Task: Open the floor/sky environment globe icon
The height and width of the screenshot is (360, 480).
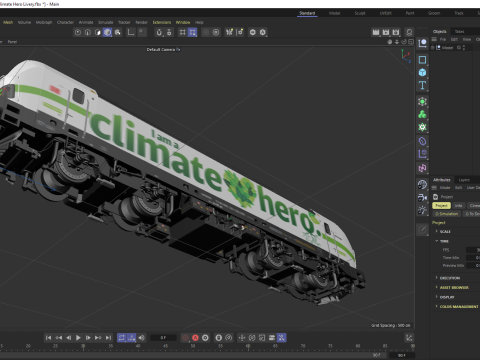Action: coord(422,184)
